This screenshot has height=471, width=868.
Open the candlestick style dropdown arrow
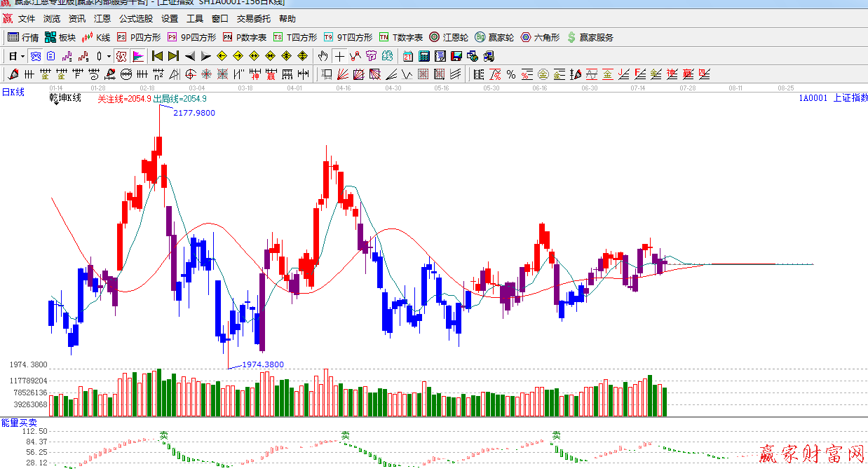(109, 56)
